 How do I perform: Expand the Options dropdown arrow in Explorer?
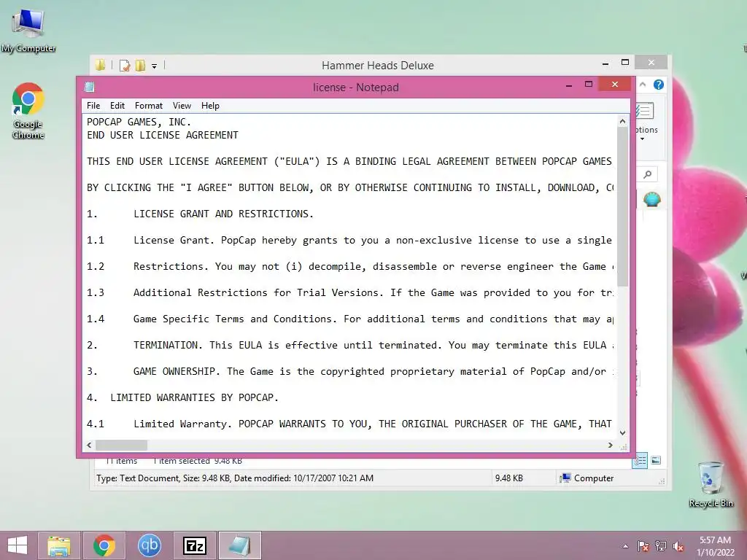tap(642, 139)
